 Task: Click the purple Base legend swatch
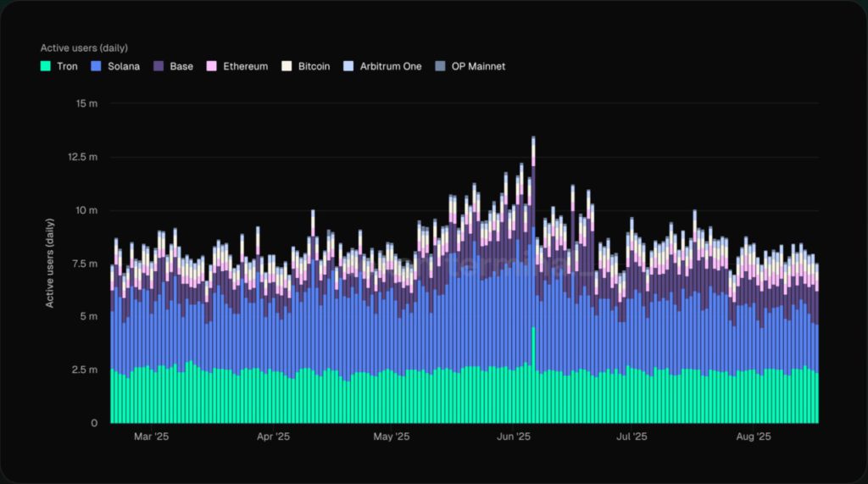click(158, 66)
